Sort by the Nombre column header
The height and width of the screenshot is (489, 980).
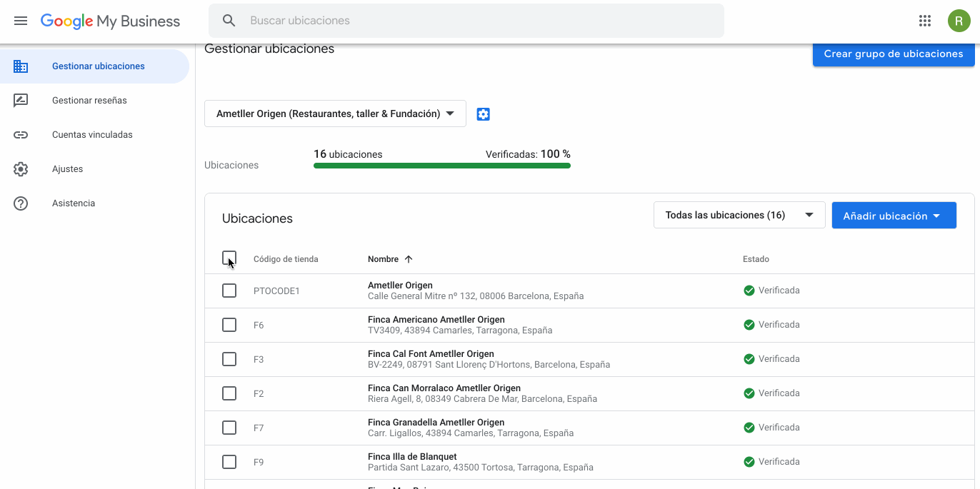click(384, 259)
